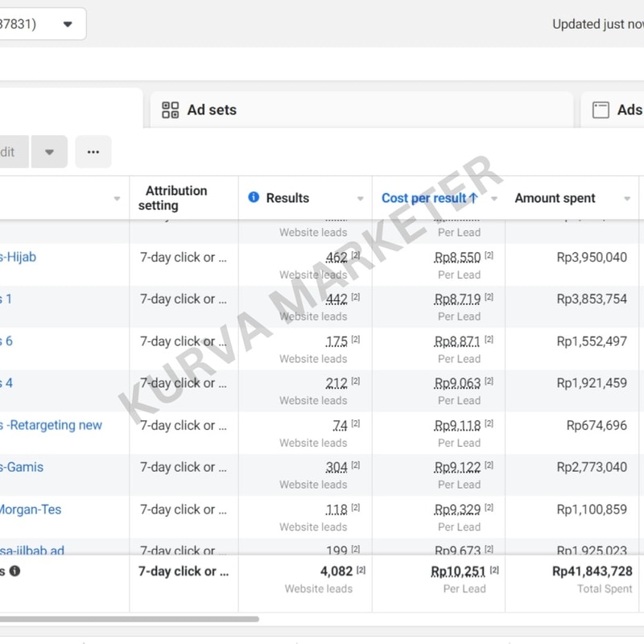The image size is (644, 644).
Task: Click the Rp674,696 amount spent
Action: (x=597, y=426)
